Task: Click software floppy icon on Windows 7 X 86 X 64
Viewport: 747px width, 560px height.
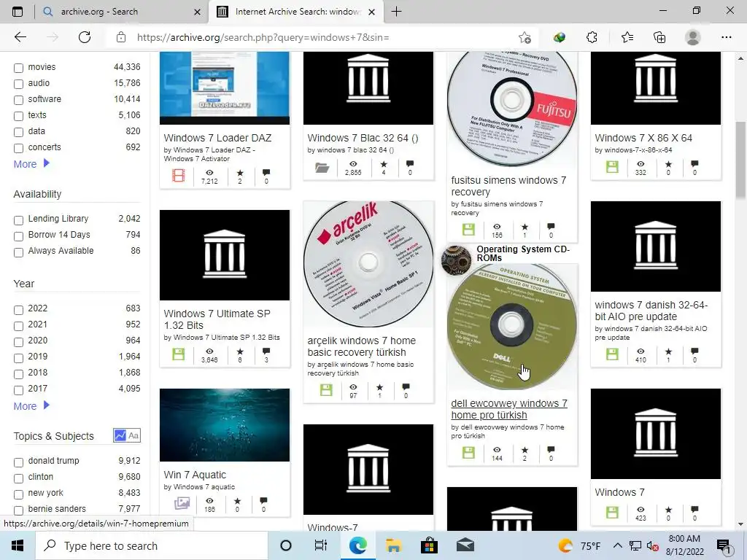Action: tap(612, 167)
